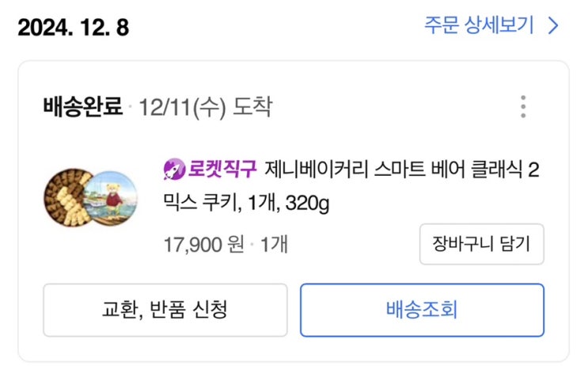Click the 교환, 반품 신청 button
The height and width of the screenshot is (366, 588).
pyautogui.click(x=165, y=310)
